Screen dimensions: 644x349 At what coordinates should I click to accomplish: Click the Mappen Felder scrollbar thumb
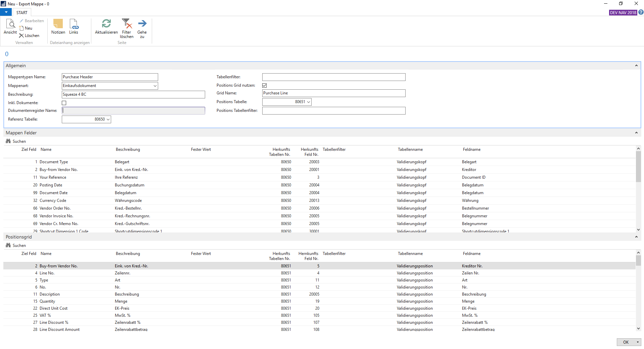638,166
